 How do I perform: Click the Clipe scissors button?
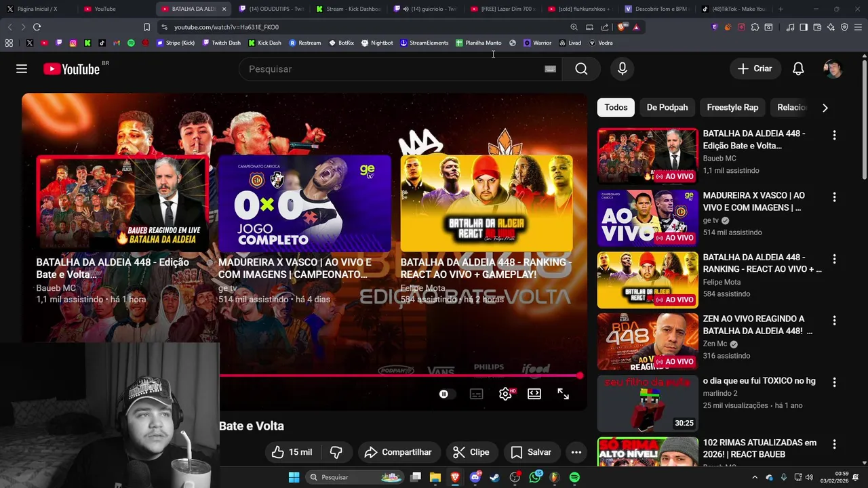(471, 452)
